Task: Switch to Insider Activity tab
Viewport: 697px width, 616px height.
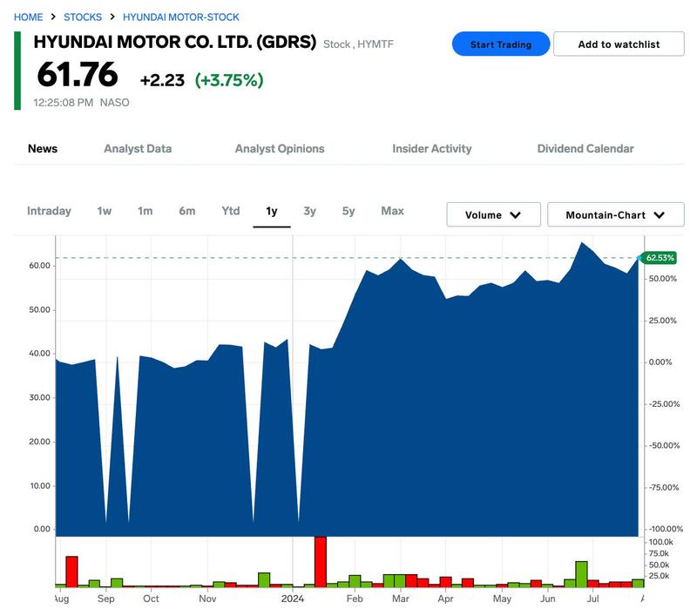Action: coord(432,148)
